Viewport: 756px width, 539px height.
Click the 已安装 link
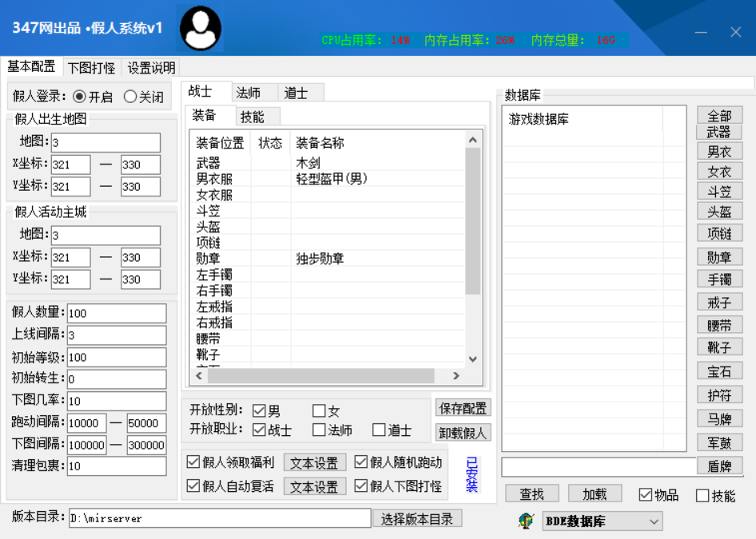click(x=472, y=474)
